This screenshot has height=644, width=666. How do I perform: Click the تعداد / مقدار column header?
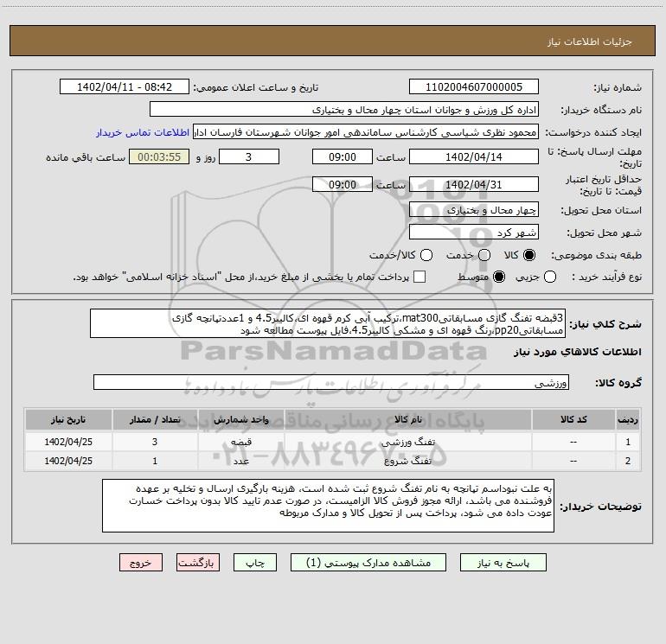click(x=155, y=419)
